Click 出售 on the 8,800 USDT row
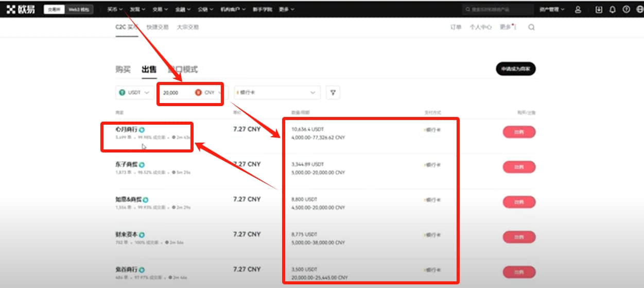The height and width of the screenshot is (288, 644). coord(519,202)
